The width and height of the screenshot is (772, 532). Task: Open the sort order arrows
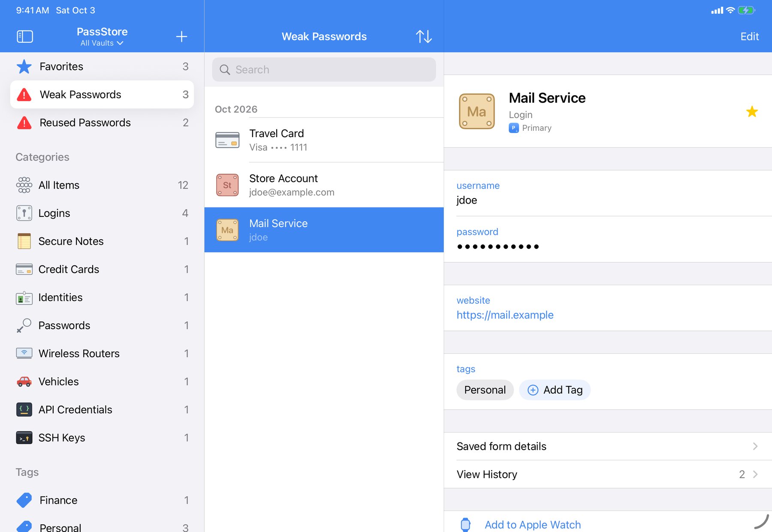(x=424, y=36)
